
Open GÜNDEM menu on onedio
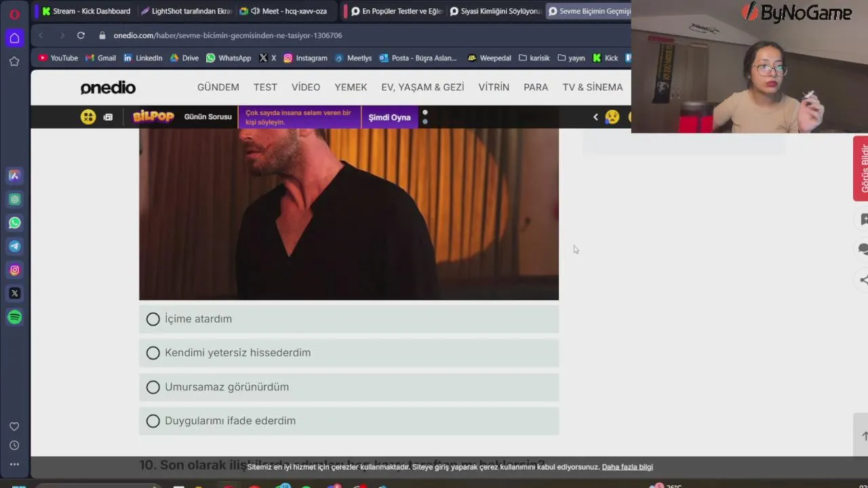click(218, 87)
